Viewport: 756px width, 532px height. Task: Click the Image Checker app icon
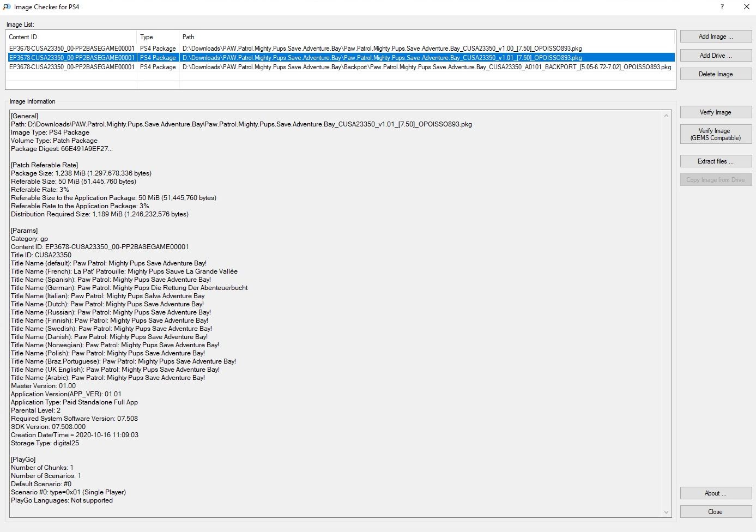[7, 7]
